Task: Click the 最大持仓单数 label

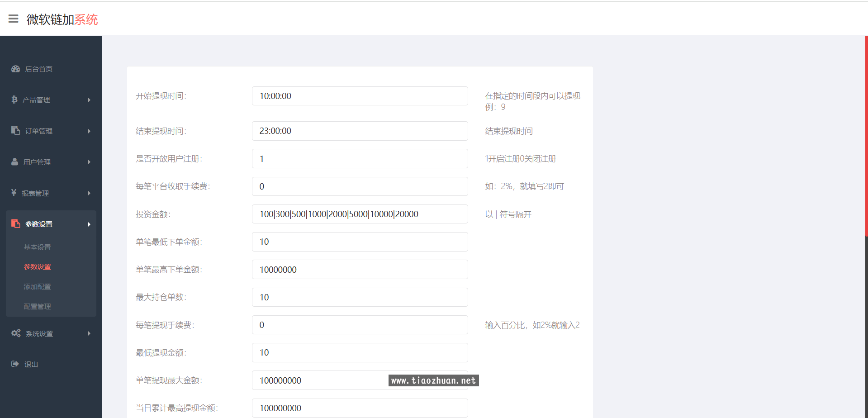Action: click(161, 297)
